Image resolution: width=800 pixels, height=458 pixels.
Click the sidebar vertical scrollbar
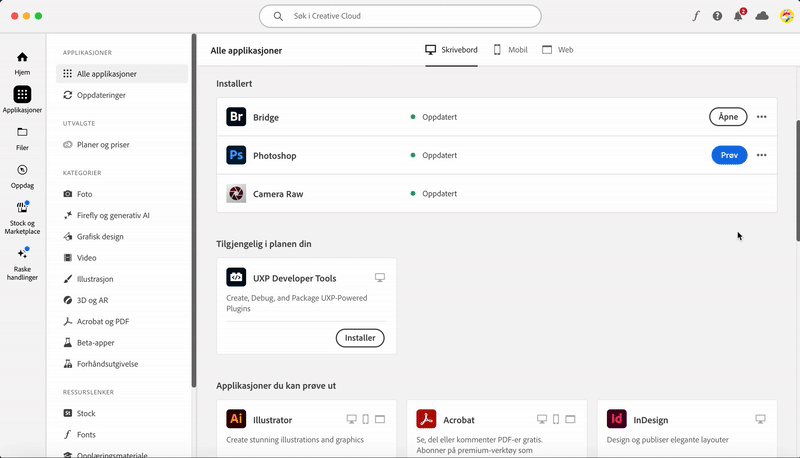(x=194, y=210)
